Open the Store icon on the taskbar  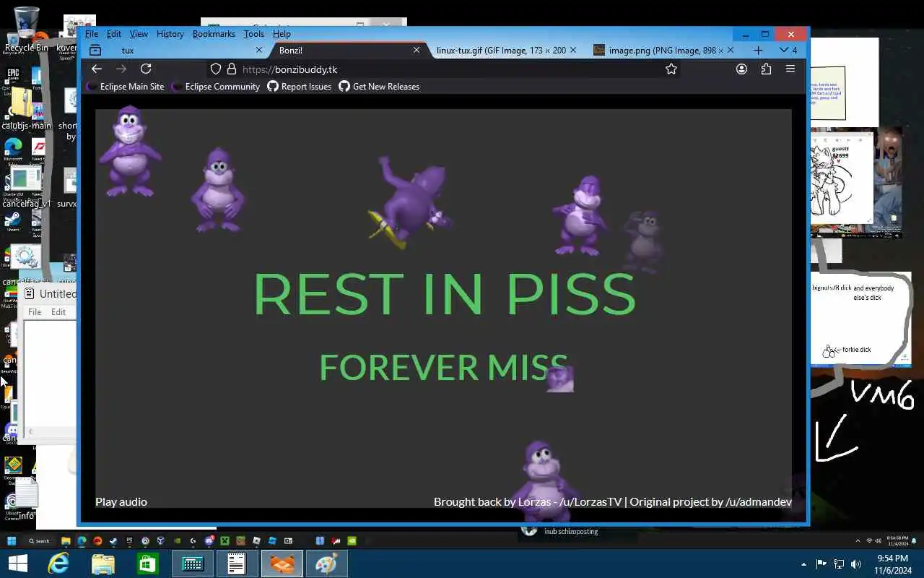click(x=148, y=564)
